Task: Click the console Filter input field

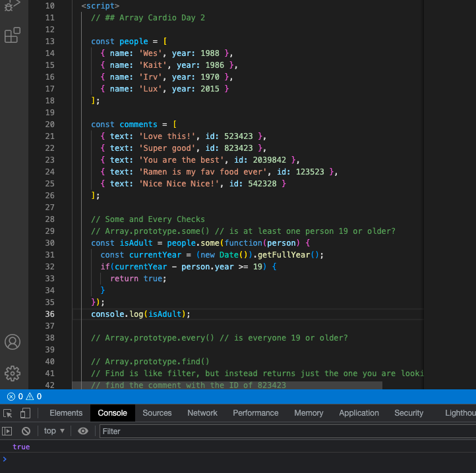Action: (x=283, y=431)
